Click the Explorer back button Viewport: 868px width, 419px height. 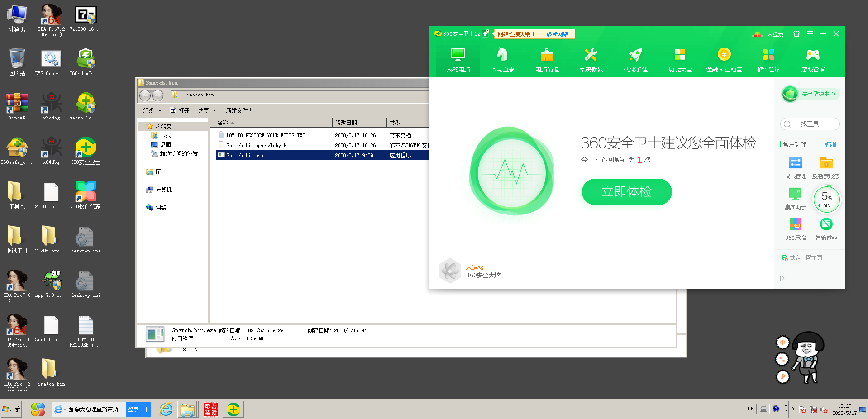pyautogui.click(x=145, y=95)
